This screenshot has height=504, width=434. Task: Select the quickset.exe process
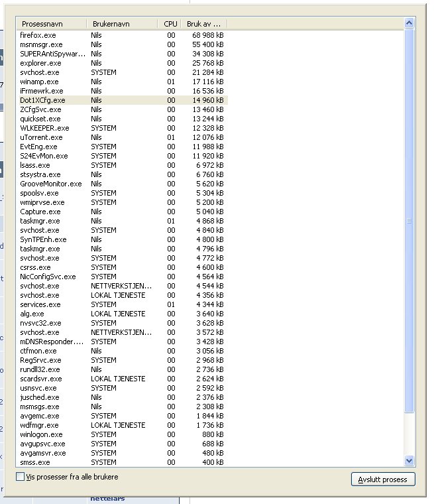(x=122, y=119)
